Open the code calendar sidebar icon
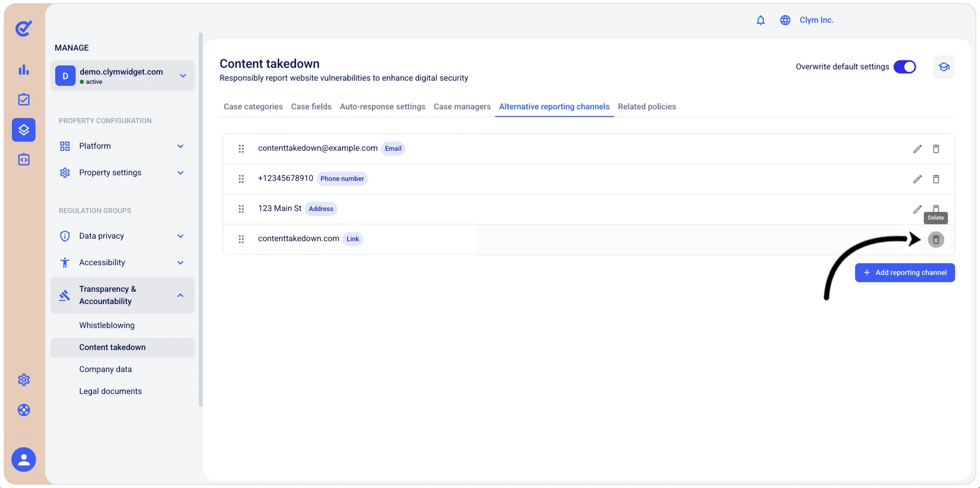980x488 pixels. [24, 160]
